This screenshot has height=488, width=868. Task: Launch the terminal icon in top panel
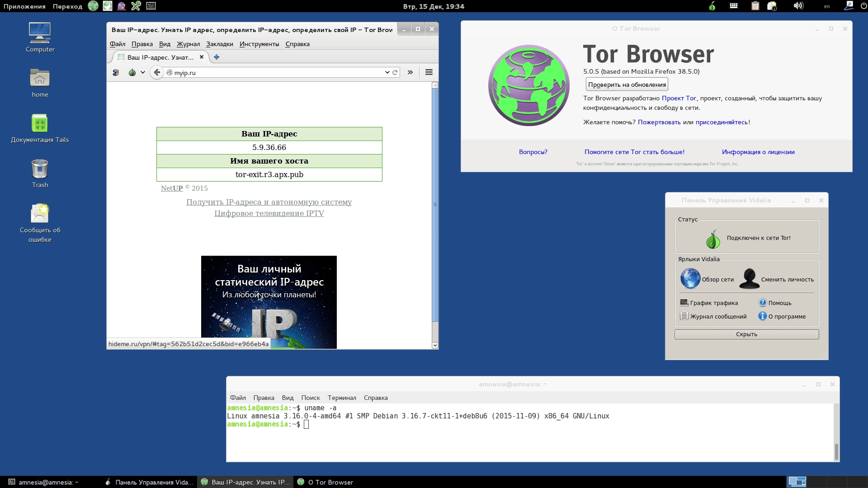[151, 6]
